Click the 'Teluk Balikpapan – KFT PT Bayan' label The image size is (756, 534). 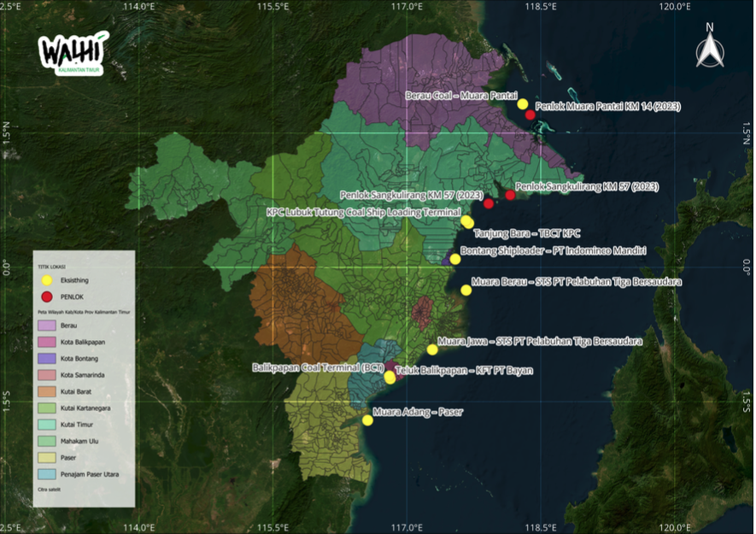[x=464, y=371]
